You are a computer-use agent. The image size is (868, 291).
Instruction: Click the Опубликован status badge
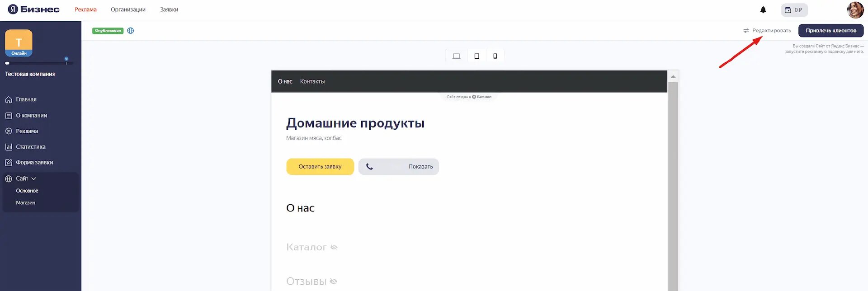click(x=108, y=31)
